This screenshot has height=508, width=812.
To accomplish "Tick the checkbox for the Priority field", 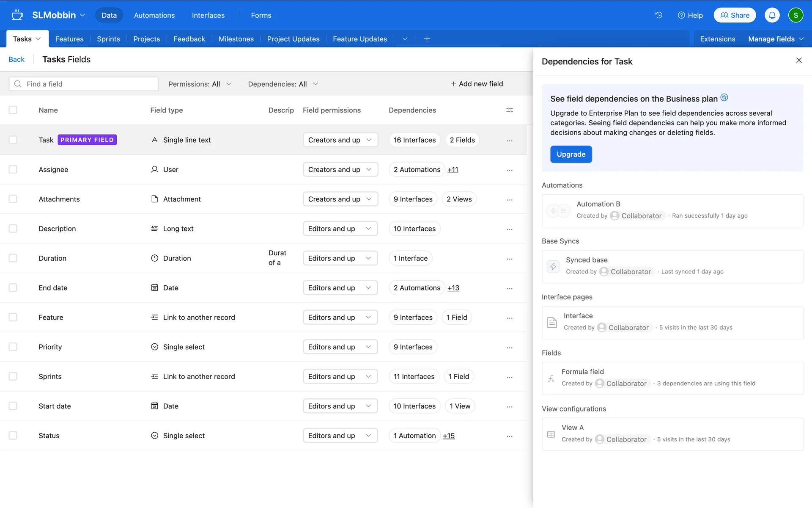I will (13, 347).
